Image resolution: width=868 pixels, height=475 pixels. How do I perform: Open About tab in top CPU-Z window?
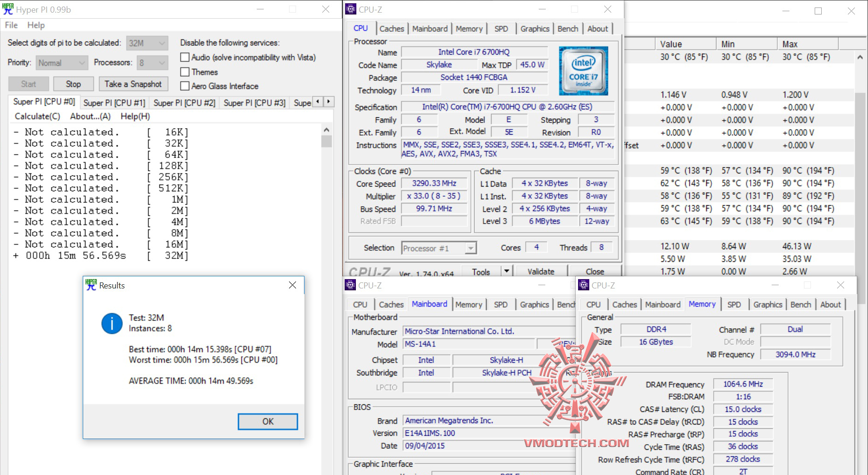598,29
